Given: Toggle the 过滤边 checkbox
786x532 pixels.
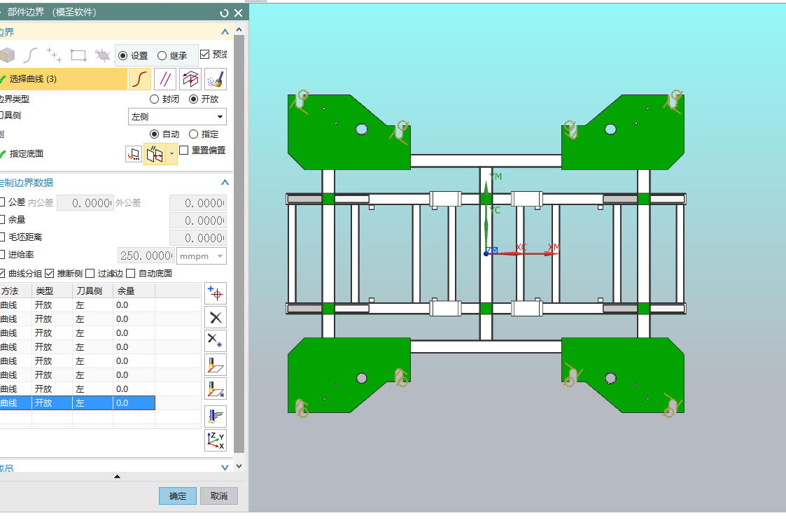Looking at the screenshot, I should pos(90,273).
